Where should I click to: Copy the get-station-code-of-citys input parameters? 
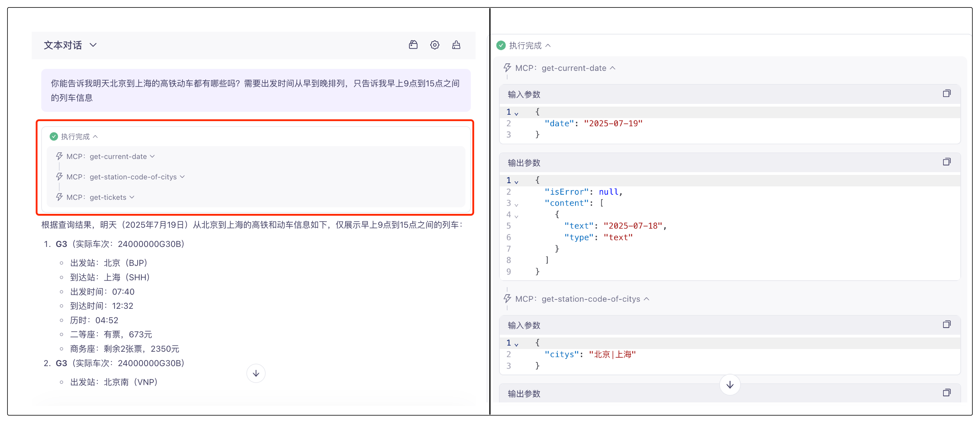pos(947,324)
